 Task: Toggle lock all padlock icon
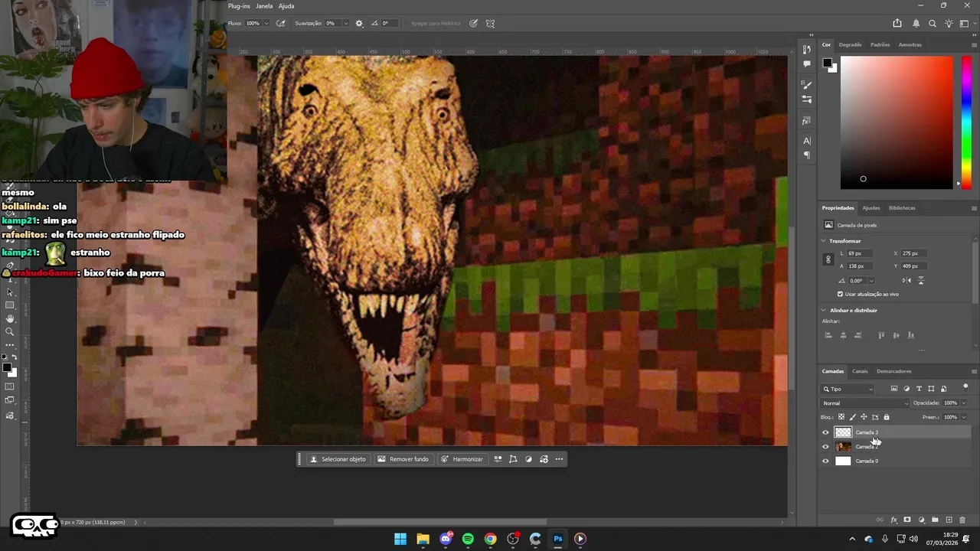click(887, 417)
